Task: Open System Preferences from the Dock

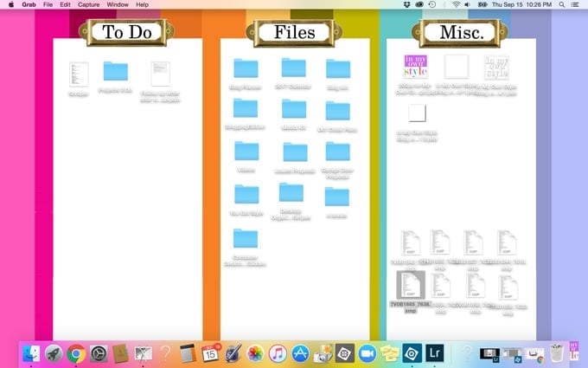Action: tap(99, 353)
